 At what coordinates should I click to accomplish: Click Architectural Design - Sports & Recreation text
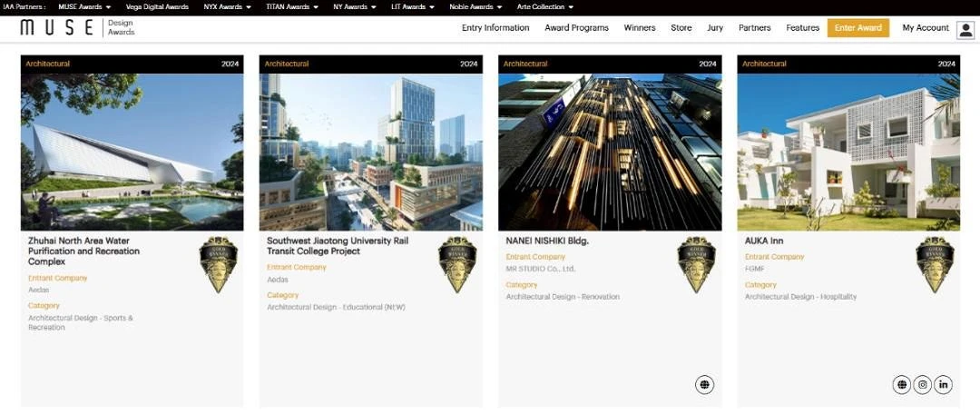(81, 322)
